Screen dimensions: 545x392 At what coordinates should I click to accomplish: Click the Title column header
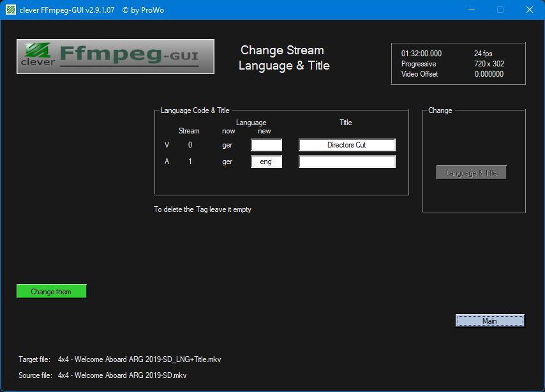click(x=345, y=123)
